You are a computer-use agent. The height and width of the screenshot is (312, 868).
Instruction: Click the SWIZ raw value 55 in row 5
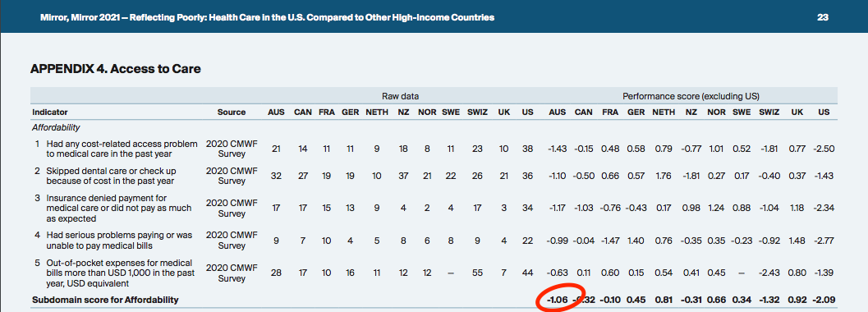point(477,273)
